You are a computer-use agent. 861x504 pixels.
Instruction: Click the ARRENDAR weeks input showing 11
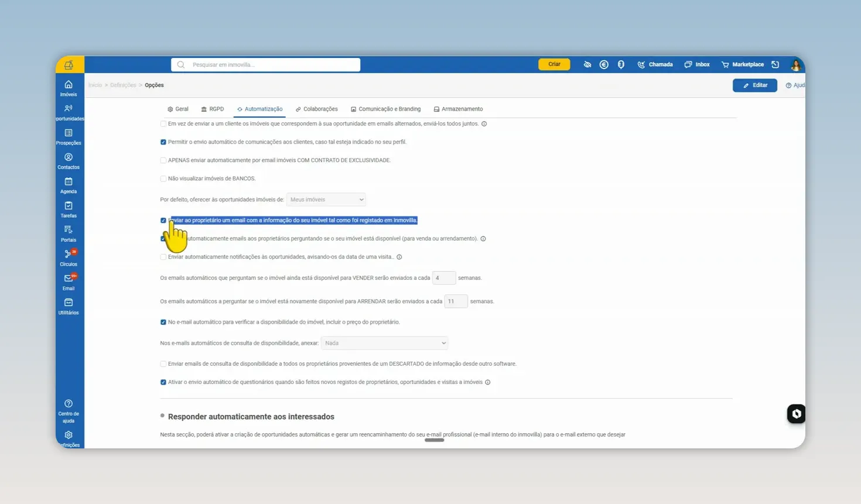pyautogui.click(x=456, y=301)
